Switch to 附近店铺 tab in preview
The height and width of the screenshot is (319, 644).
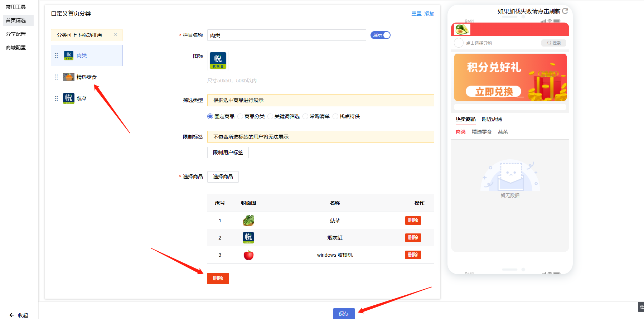click(492, 119)
